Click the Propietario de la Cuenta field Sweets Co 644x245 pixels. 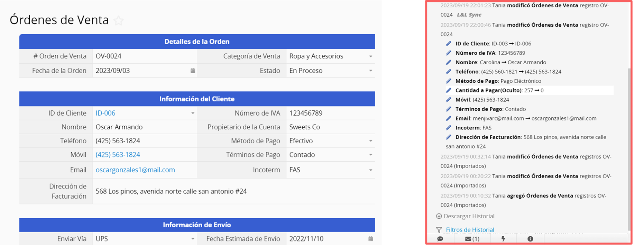(x=330, y=127)
